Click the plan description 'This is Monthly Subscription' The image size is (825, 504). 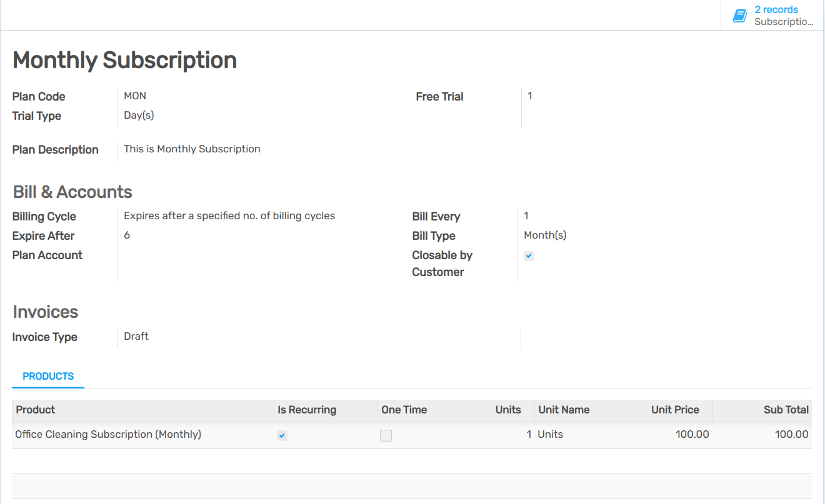point(192,149)
